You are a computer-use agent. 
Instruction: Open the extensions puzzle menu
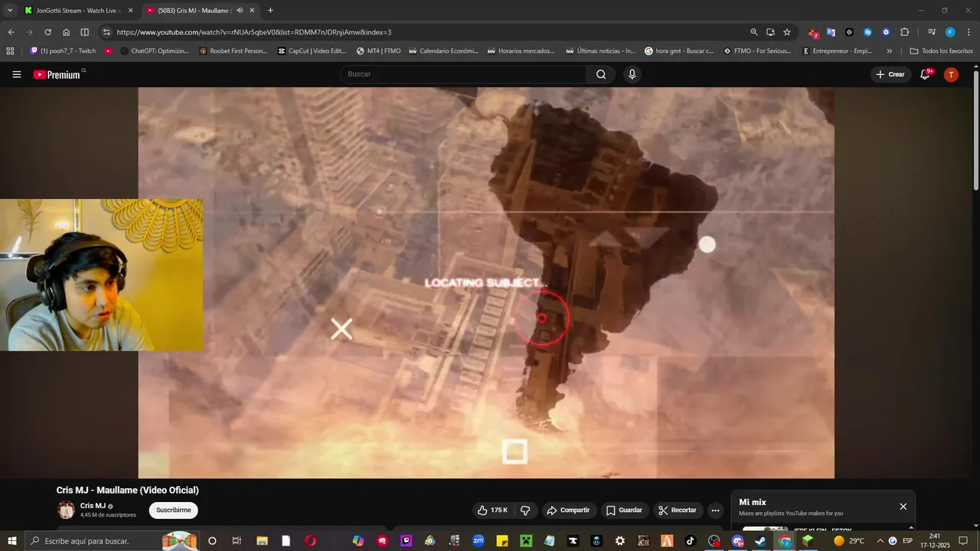click(x=904, y=32)
